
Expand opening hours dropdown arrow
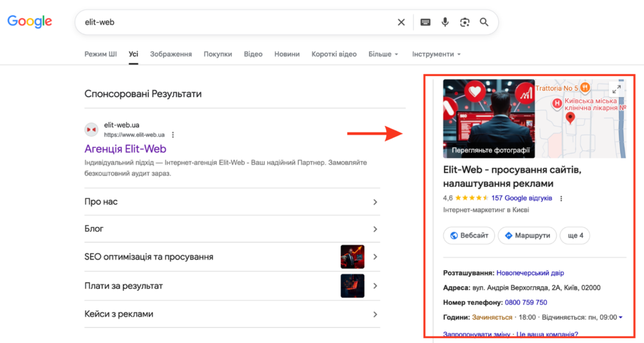pyautogui.click(x=621, y=317)
